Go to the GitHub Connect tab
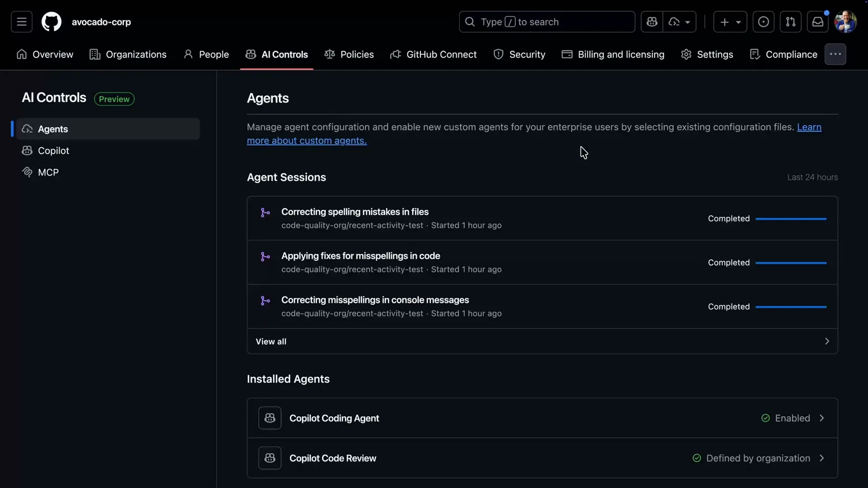 click(x=433, y=54)
